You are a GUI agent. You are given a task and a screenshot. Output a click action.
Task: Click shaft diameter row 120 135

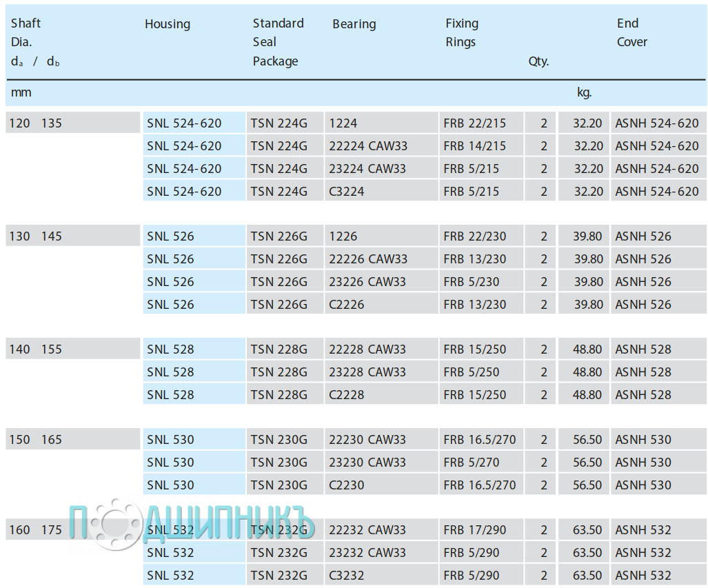(x=72, y=123)
